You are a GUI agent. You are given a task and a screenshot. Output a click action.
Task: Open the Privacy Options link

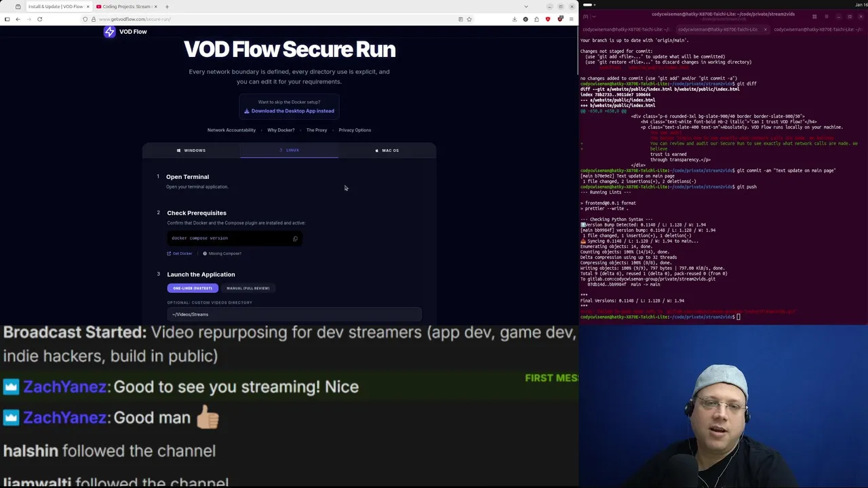point(355,130)
